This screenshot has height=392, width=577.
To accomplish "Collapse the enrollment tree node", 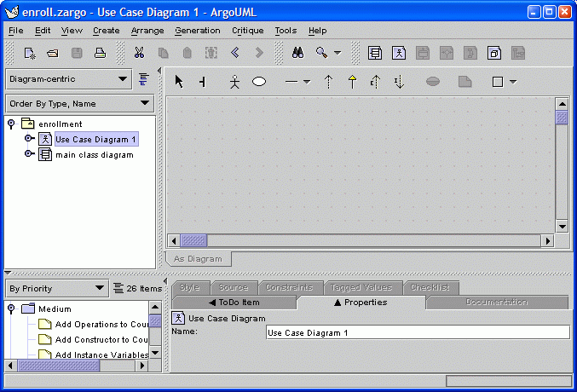I will coord(11,124).
